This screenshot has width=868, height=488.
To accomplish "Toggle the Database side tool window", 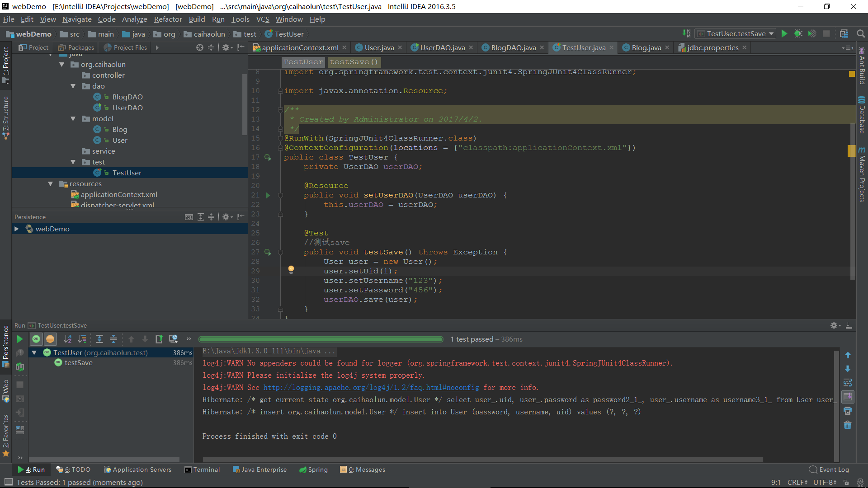I will point(862,115).
